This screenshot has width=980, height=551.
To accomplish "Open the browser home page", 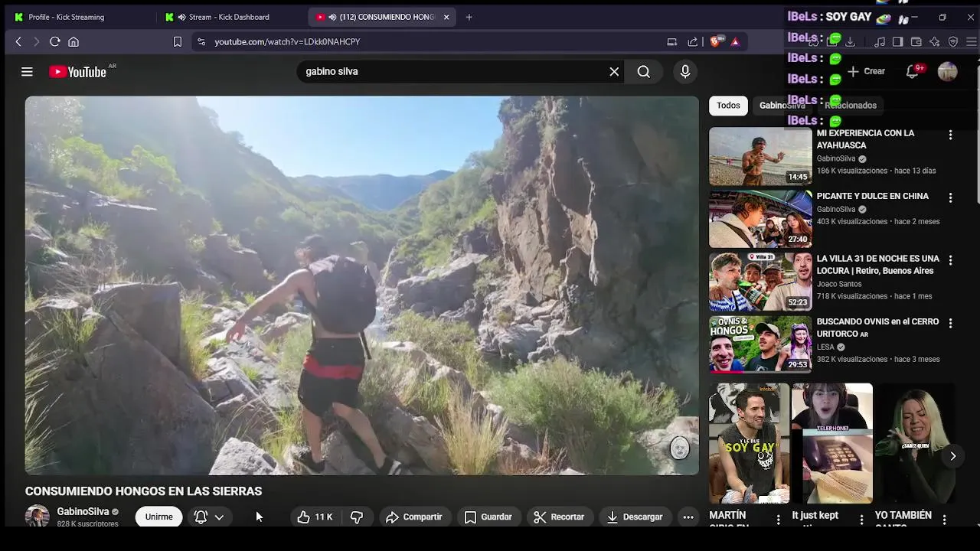I will click(73, 41).
